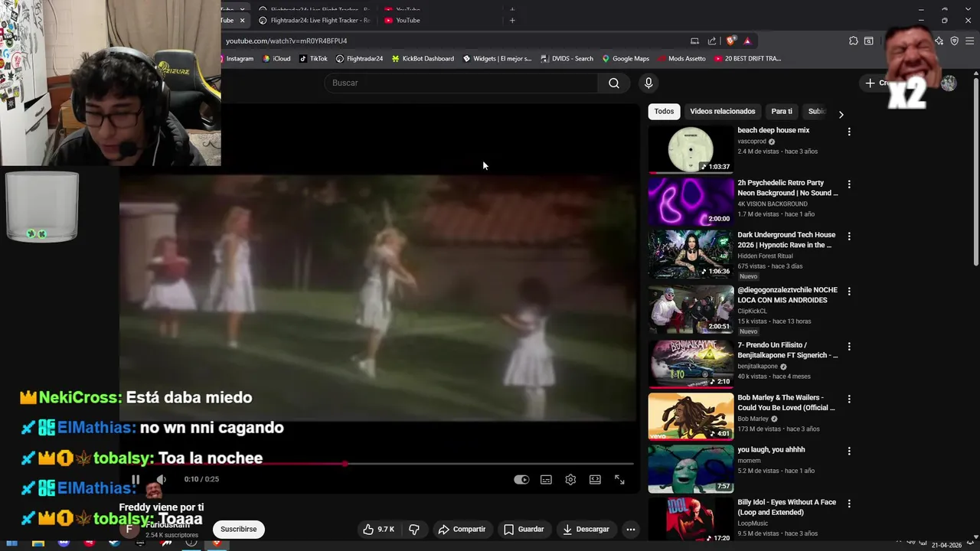Enter fullscreen in the player
This screenshot has height=551, width=980.
tap(619, 480)
